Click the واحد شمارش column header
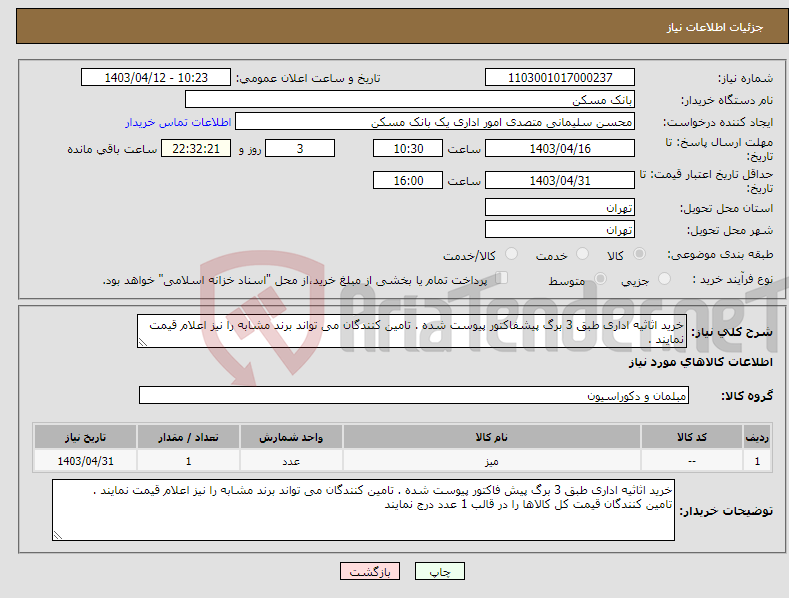 click(291, 437)
